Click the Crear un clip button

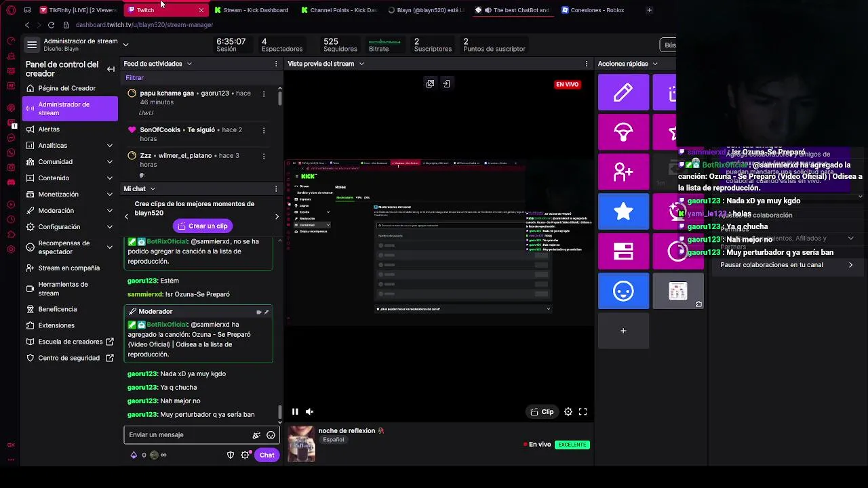[x=203, y=226]
